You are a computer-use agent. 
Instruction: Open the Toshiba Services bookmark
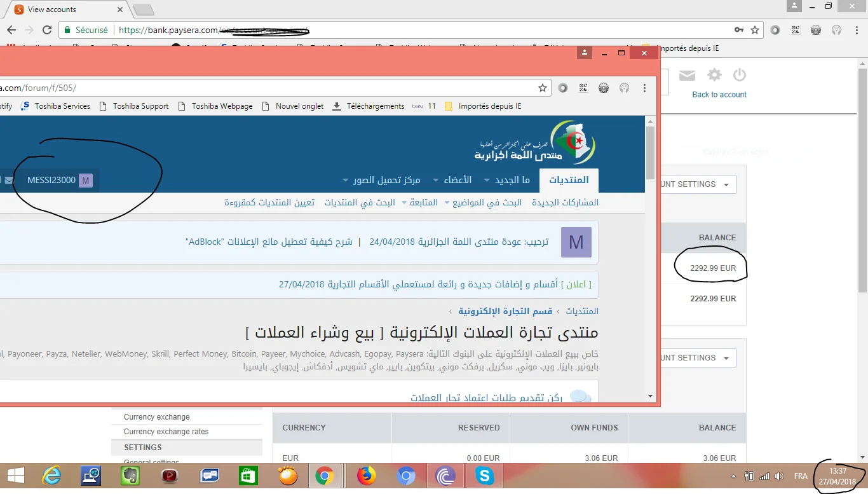pos(56,106)
